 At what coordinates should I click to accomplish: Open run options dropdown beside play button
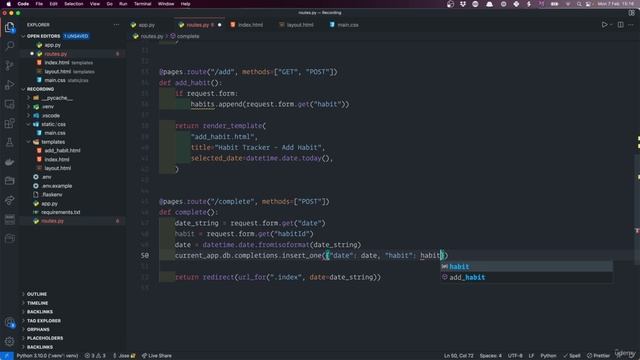(x=611, y=25)
